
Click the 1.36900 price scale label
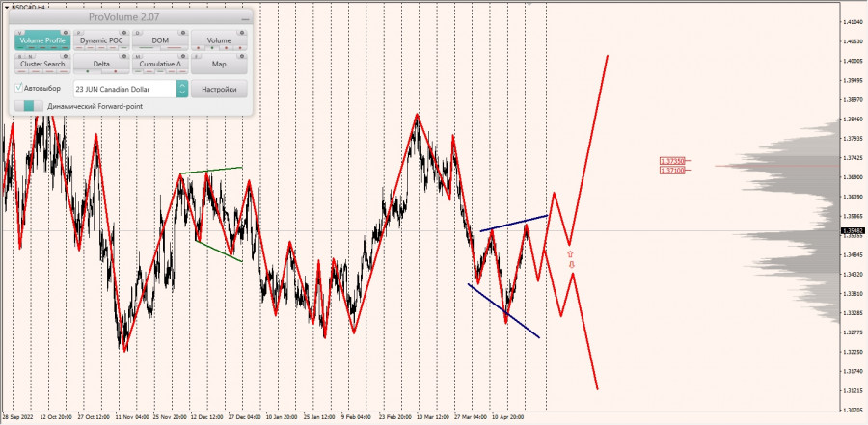click(854, 177)
